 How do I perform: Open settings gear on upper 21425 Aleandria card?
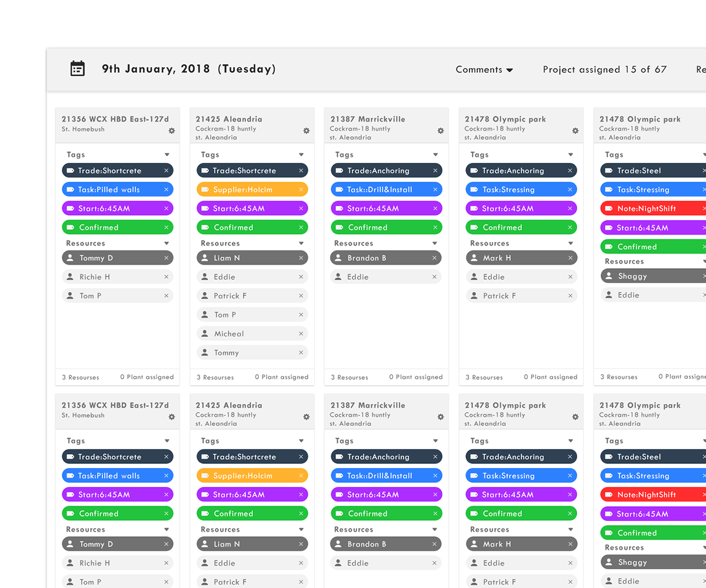point(307,131)
